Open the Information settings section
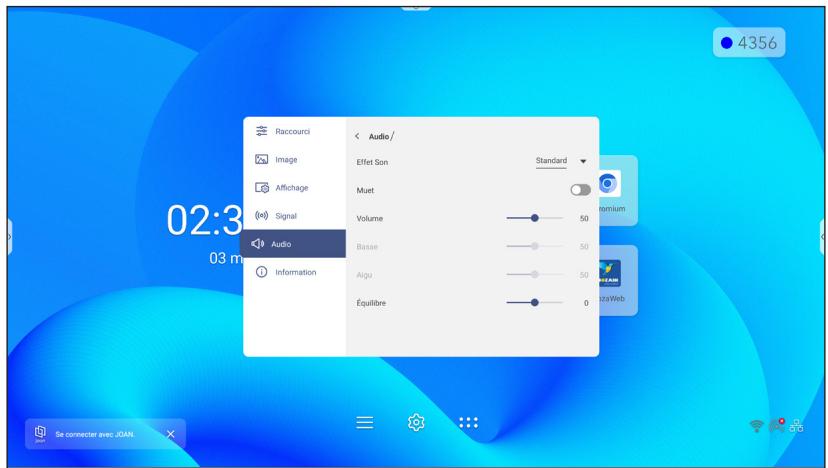 (x=294, y=272)
